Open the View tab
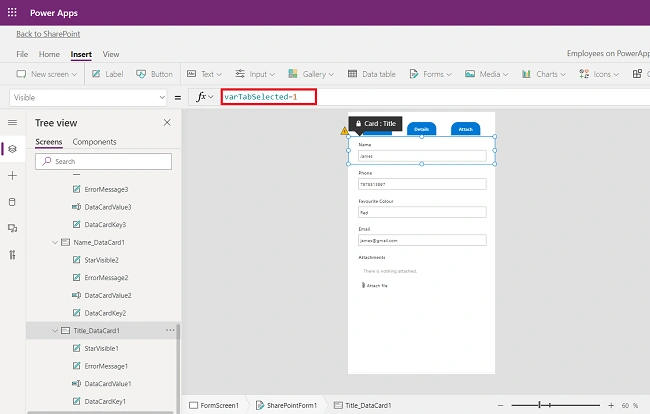650x414 pixels. point(111,54)
